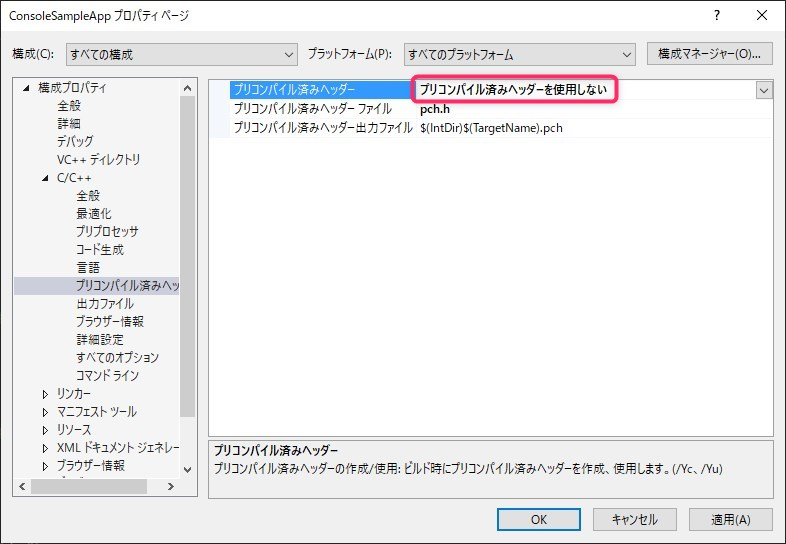Click tree scrollbar up arrow
Screen dimensions: 786x544
pyautogui.click(x=187, y=88)
